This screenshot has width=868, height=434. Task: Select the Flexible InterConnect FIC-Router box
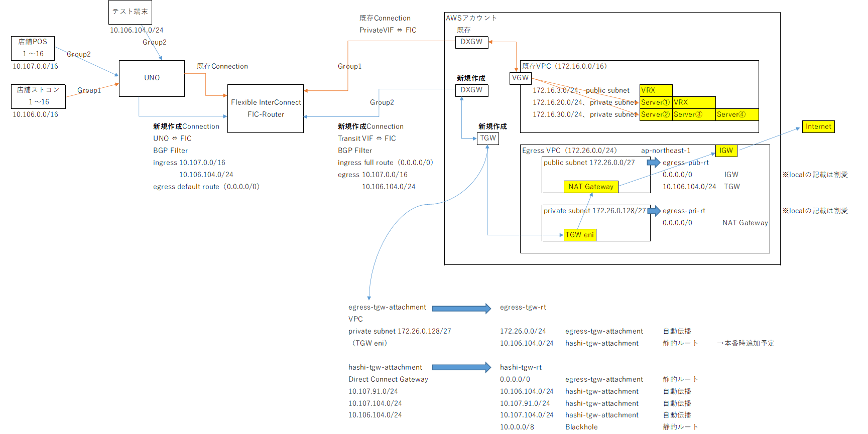click(266, 108)
